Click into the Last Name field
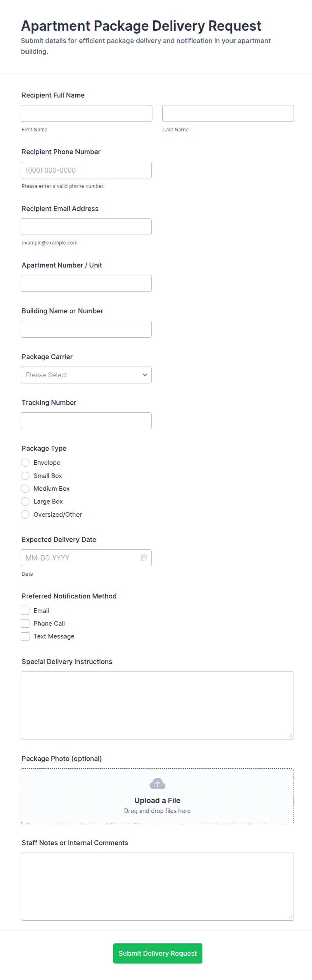 coord(228,114)
